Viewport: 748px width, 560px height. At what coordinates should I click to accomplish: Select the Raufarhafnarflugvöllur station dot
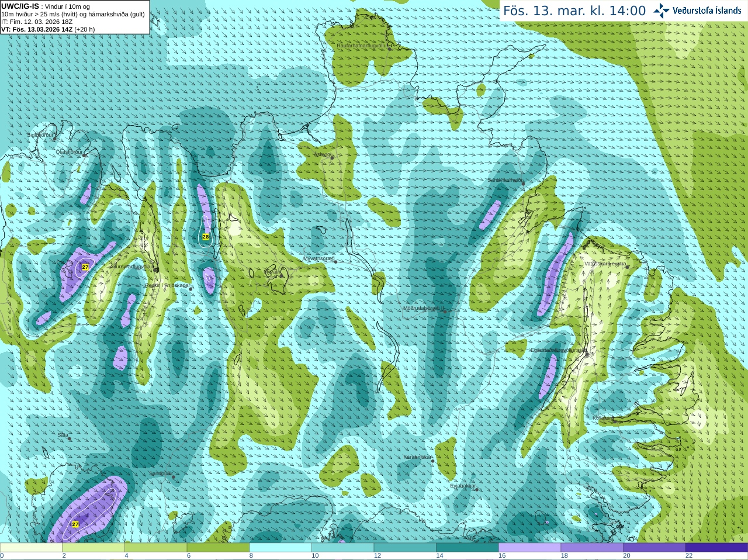click(x=390, y=49)
